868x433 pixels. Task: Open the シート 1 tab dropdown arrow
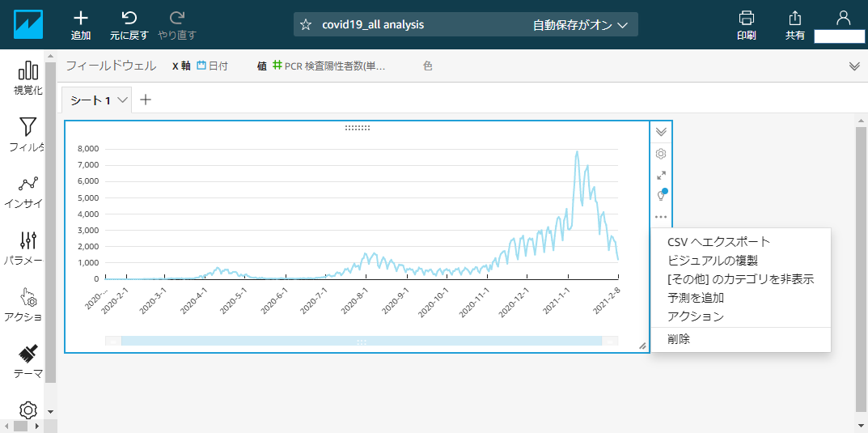coord(123,100)
